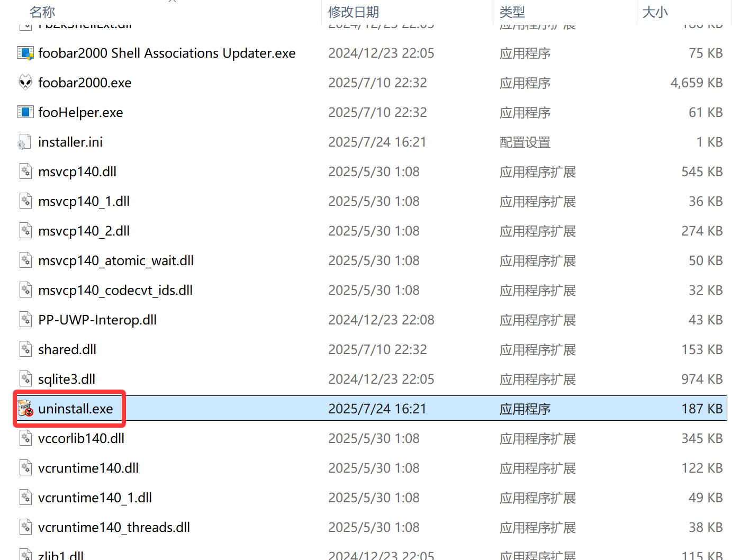The image size is (740, 560).
Task: Sort by 大小 column header
Action: click(655, 12)
